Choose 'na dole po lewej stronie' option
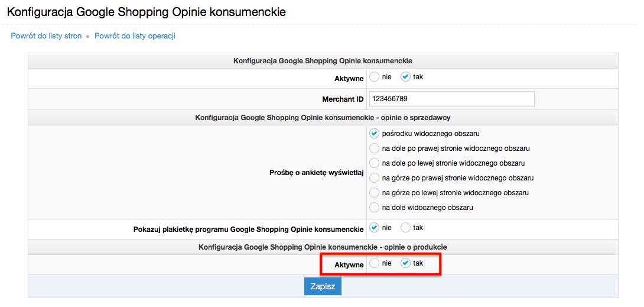644x307 pixels. [374, 163]
